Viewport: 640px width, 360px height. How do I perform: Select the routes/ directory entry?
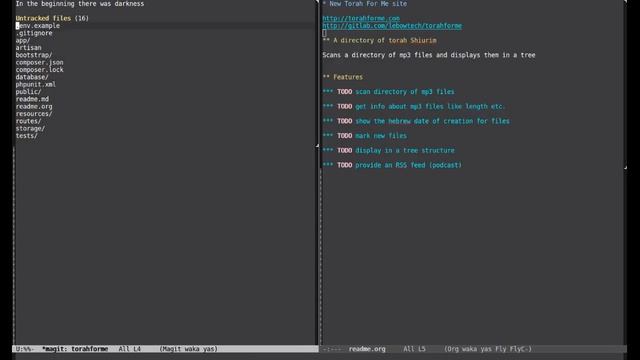click(28, 121)
